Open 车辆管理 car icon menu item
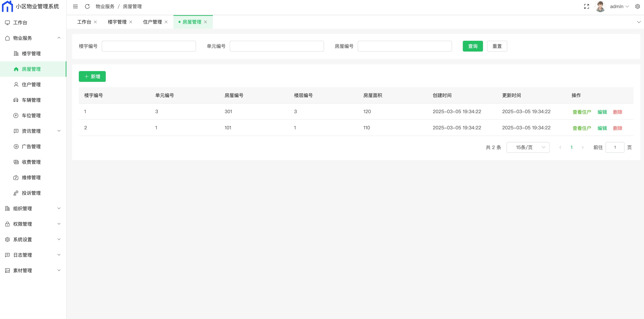 31,100
